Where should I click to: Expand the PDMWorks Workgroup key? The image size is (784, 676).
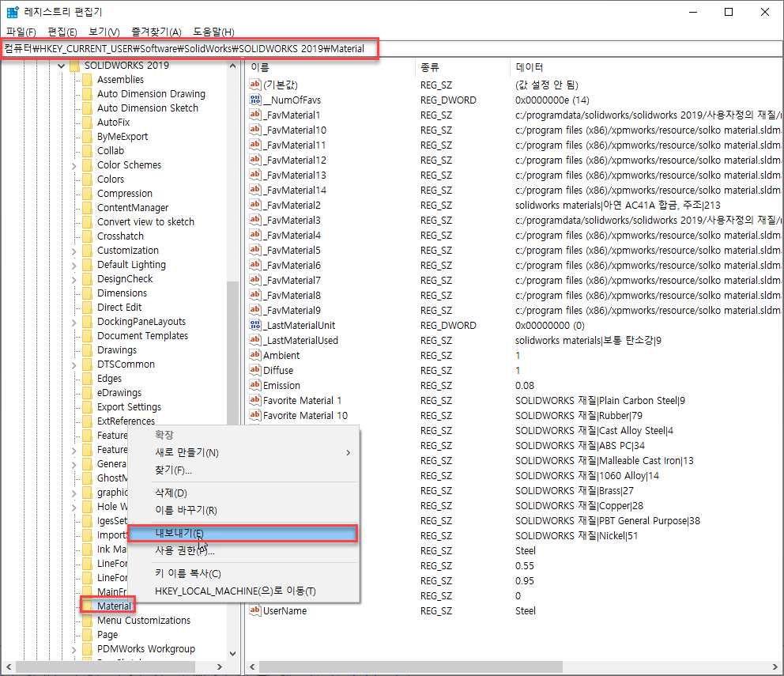coord(74,649)
